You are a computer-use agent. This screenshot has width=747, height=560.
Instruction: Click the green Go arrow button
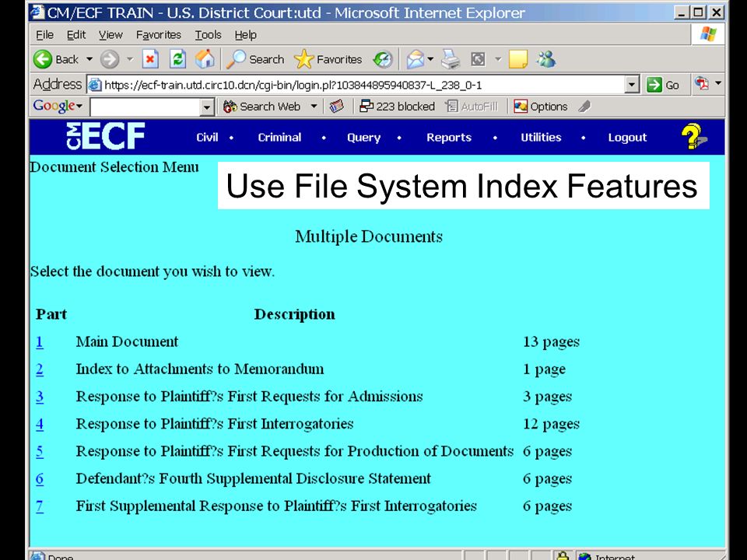pos(663,85)
